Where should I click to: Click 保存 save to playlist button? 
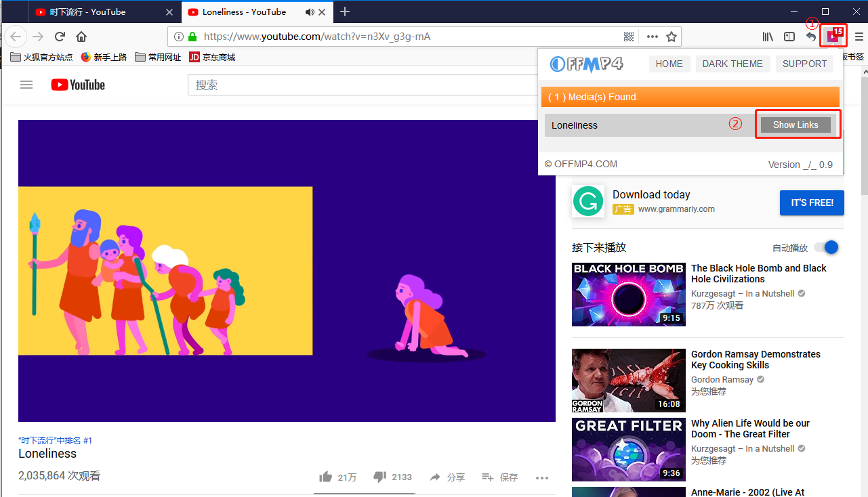pyautogui.click(x=499, y=477)
